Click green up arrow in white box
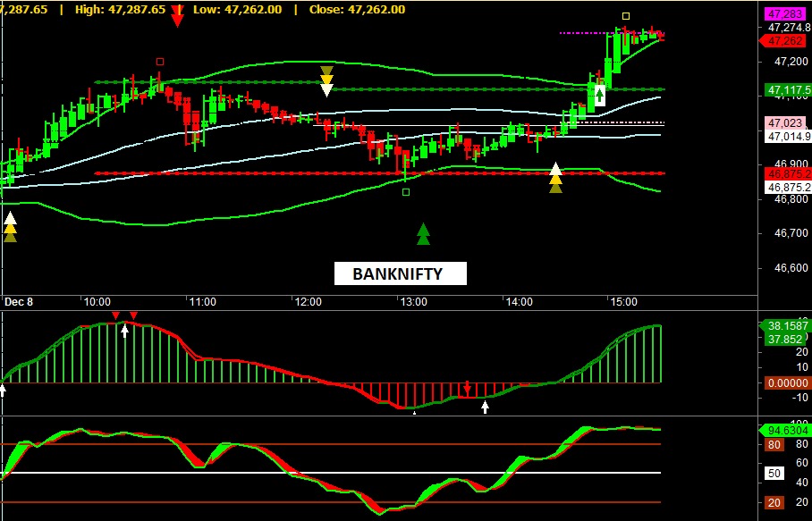 600,95
